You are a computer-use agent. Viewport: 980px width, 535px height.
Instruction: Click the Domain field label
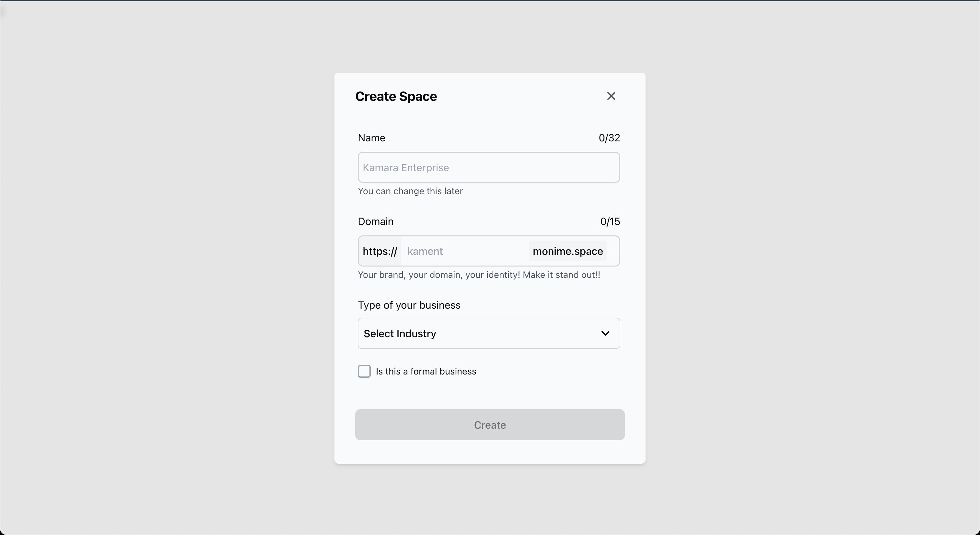[376, 221]
